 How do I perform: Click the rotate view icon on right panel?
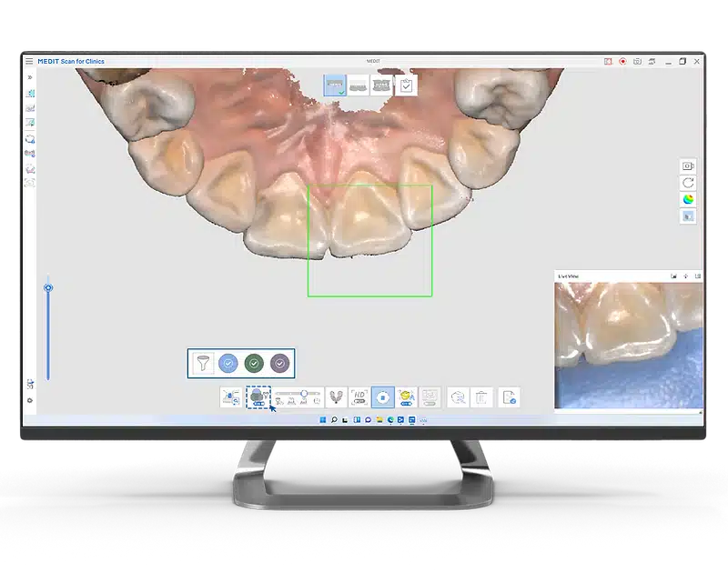(688, 183)
